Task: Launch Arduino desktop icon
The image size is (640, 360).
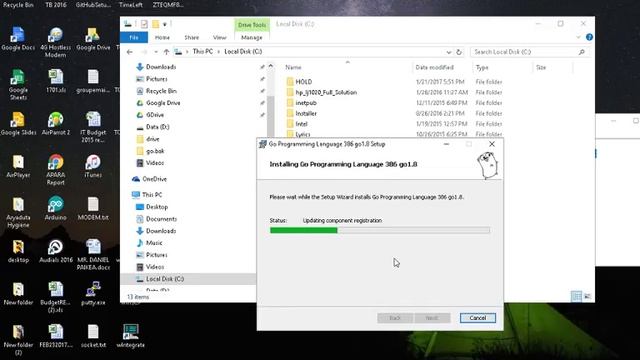Action: 56,209
